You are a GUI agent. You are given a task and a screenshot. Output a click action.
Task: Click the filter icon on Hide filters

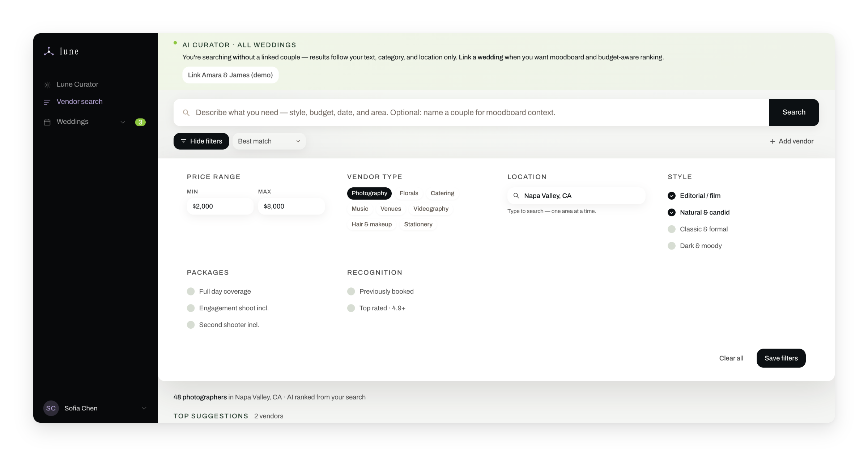tap(183, 141)
